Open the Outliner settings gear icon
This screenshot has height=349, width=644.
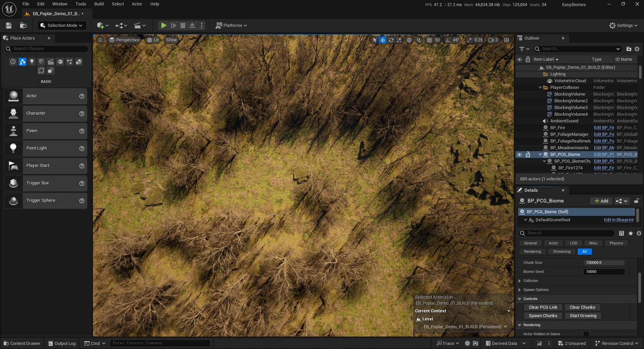pos(637,49)
